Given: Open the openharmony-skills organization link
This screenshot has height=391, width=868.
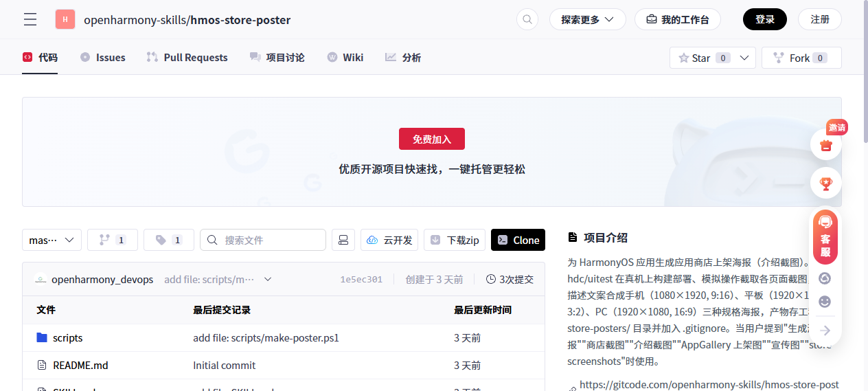Looking at the screenshot, I should pos(135,20).
